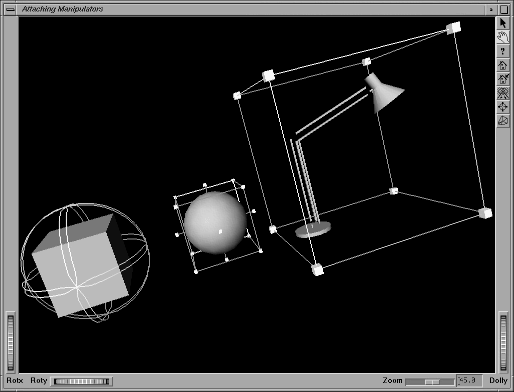Click the view all icon
Image resolution: width=514 pixels, height=392 pixels.
click(x=503, y=93)
